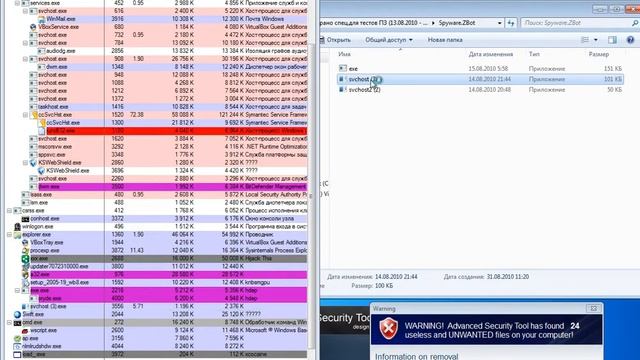Image resolution: width=640 pixels, height=360 pixels.
Task: Click the ccSvcHst.exe icon with PID 1300
Action: point(42,123)
